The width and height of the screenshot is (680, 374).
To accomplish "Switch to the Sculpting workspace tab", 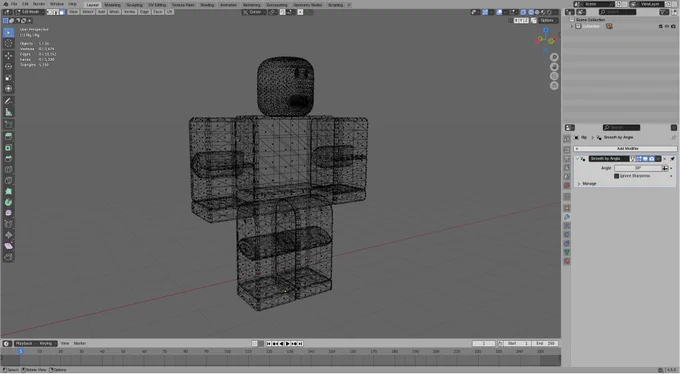I will tap(134, 5).
